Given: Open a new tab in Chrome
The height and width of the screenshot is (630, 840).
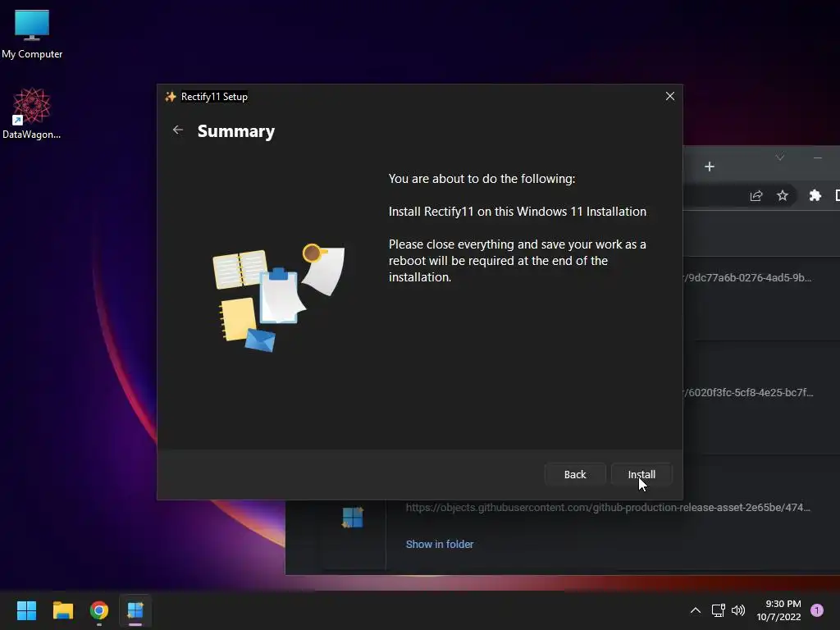Looking at the screenshot, I should [710, 167].
